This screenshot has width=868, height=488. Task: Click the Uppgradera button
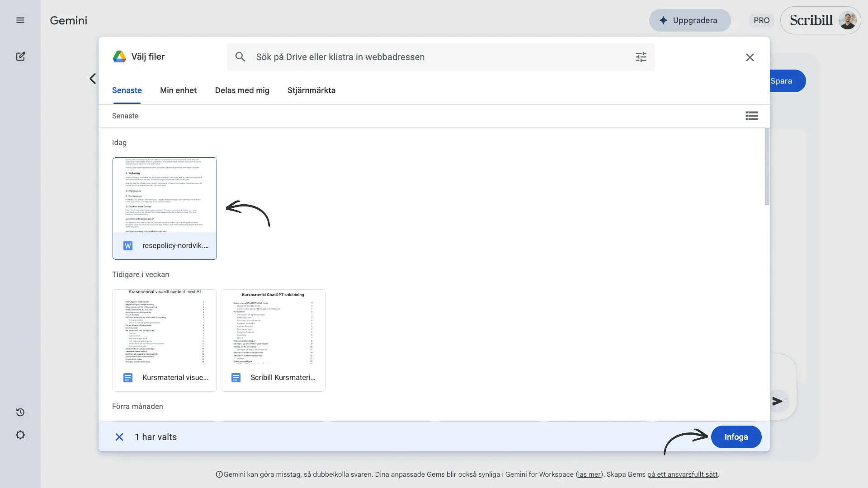coord(690,20)
